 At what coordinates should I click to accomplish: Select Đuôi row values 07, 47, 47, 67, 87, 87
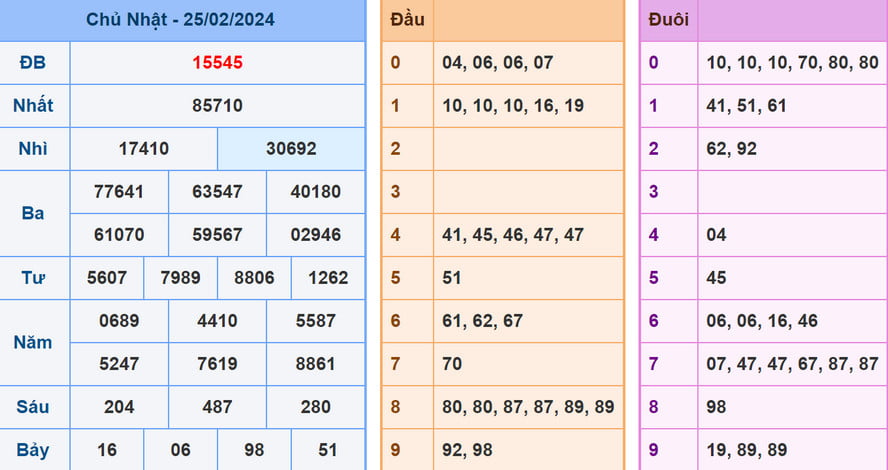pyautogui.click(x=791, y=364)
